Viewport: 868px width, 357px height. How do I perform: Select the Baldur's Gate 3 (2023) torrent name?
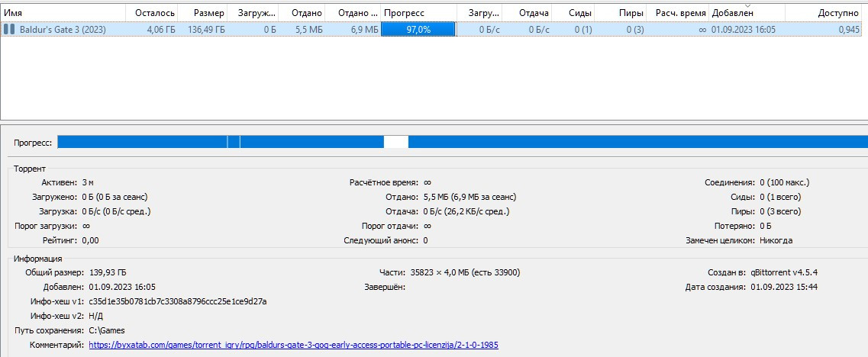click(63, 30)
